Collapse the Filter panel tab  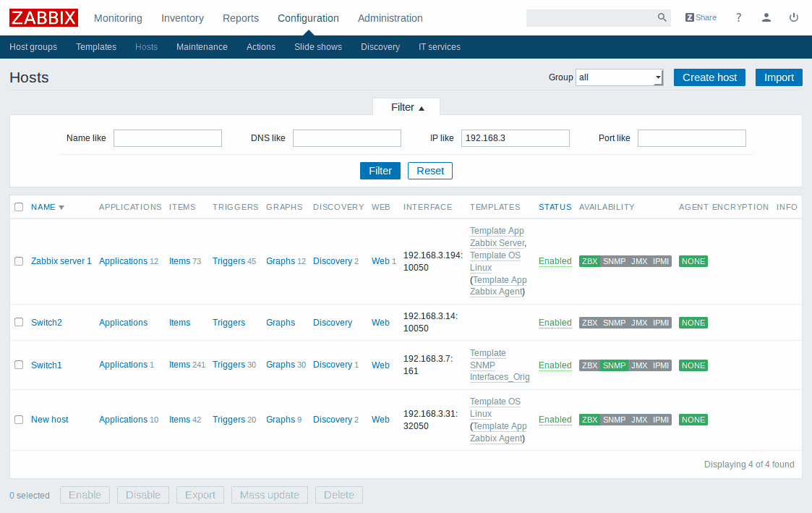(407, 107)
